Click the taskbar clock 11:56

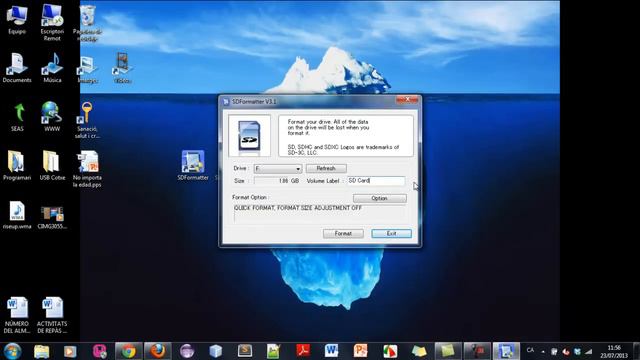point(614,351)
